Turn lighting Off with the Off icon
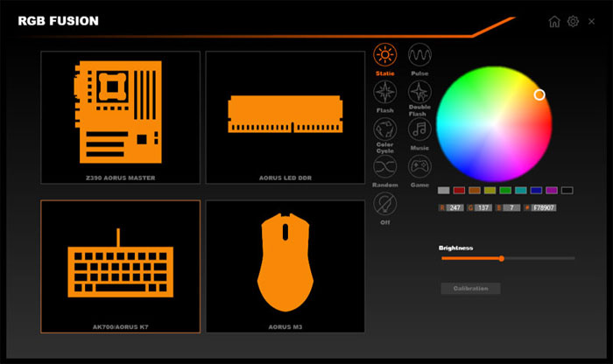The height and width of the screenshot is (364, 613). click(x=384, y=204)
